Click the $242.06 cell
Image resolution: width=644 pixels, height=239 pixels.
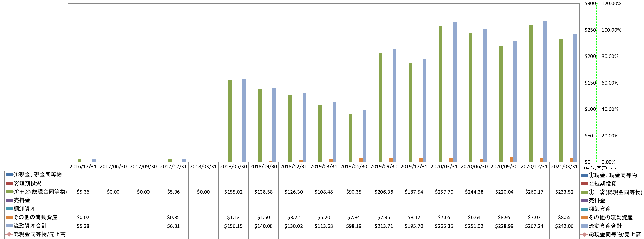click(x=564, y=226)
